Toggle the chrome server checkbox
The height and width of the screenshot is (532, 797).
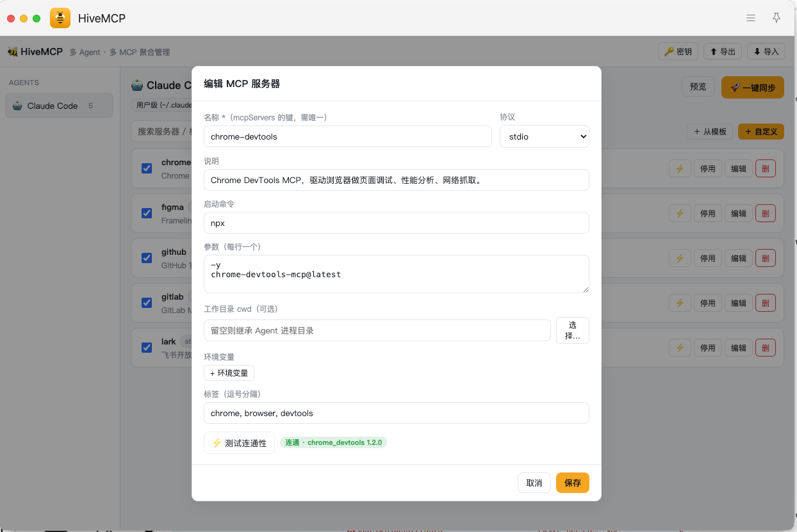tap(147, 168)
